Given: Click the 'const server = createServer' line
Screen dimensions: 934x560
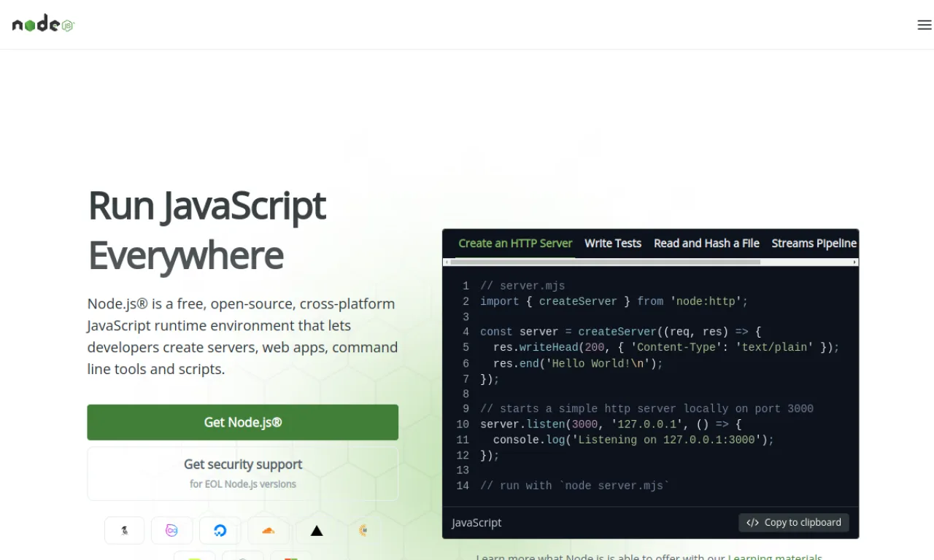Looking at the screenshot, I should coord(621,332).
